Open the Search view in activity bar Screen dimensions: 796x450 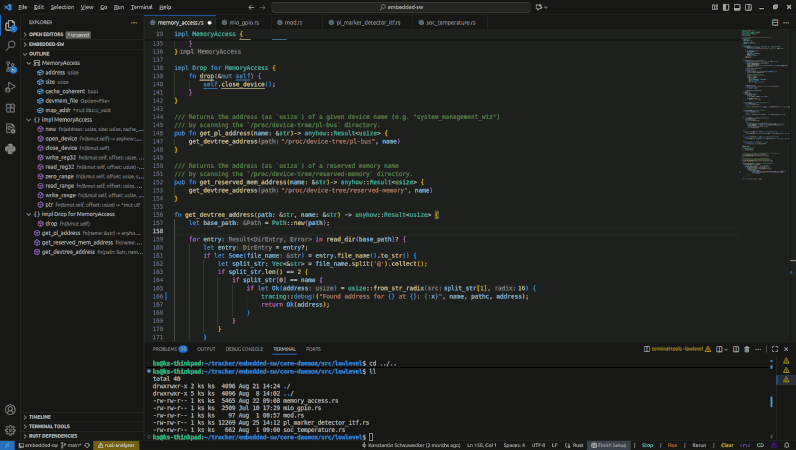tap(10, 45)
